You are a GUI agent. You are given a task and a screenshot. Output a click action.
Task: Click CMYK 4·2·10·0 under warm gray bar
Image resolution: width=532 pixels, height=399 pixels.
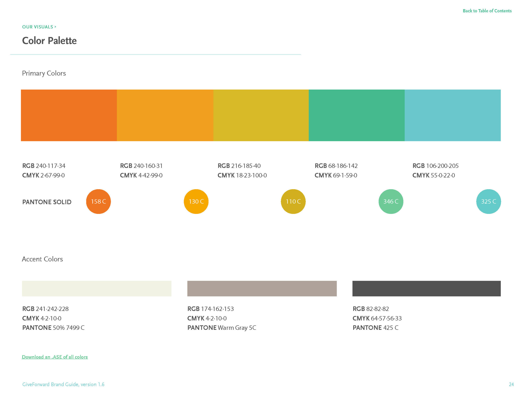tap(207, 318)
